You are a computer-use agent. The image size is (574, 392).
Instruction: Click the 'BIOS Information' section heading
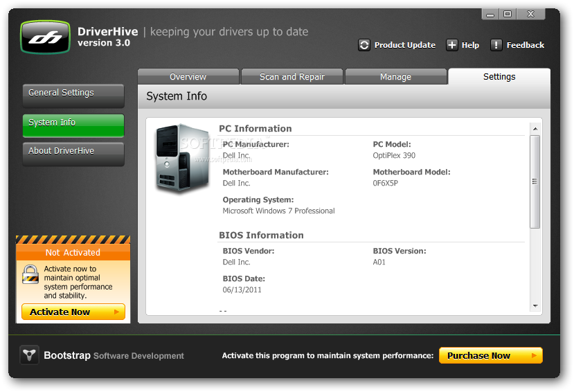pos(261,235)
